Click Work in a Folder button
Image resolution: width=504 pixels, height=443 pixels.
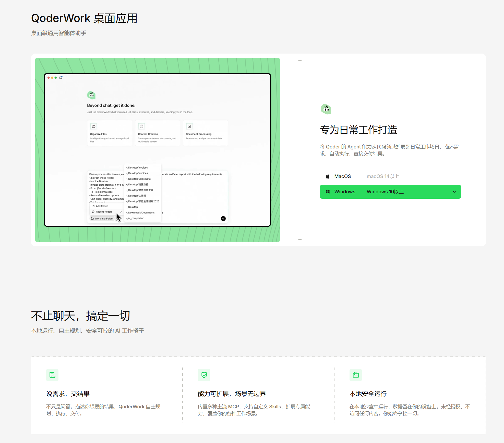[x=102, y=219]
